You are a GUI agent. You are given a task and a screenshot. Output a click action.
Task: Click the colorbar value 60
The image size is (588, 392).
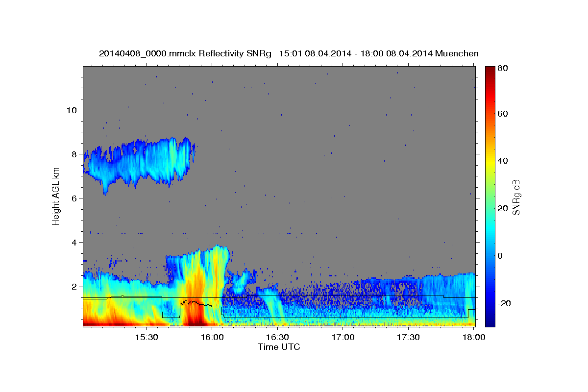(503, 113)
